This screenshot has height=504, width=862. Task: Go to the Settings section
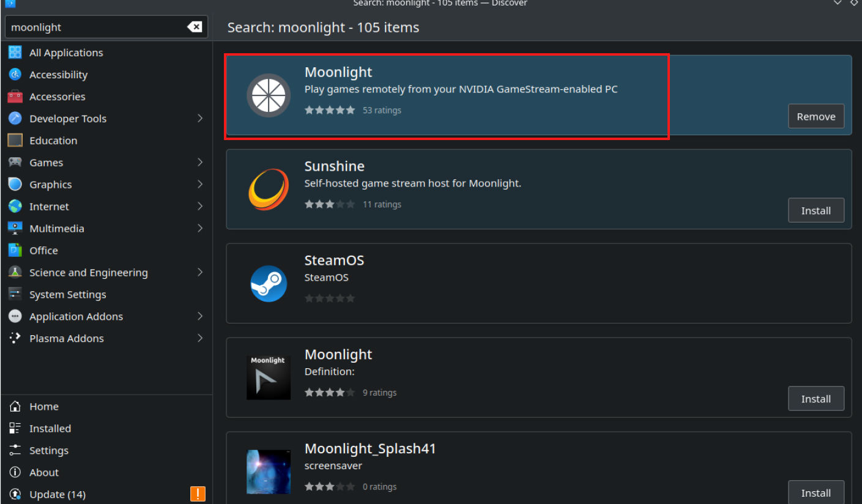(x=49, y=450)
